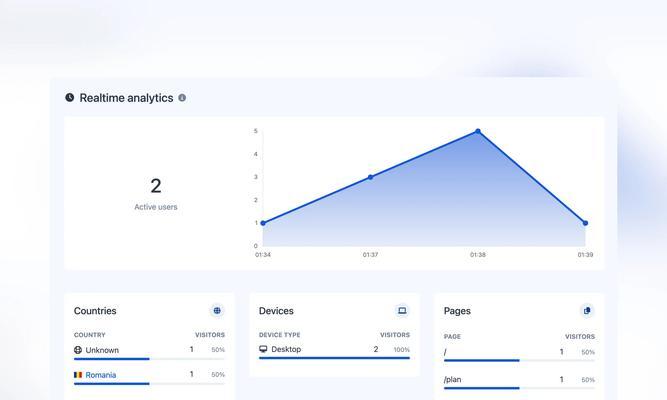Click the active users count 2
The width and height of the screenshot is (667, 400).
tap(156, 186)
